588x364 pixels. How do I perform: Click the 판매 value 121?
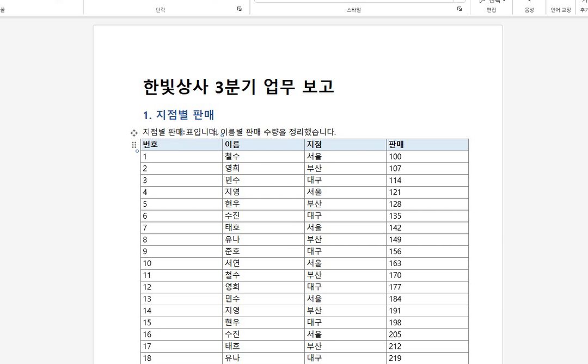click(x=427, y=192)
